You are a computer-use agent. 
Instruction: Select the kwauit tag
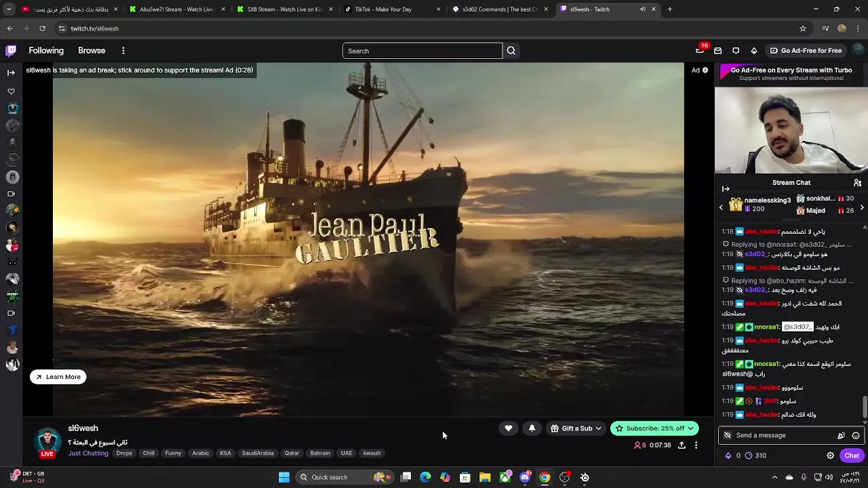coord(372,453)
